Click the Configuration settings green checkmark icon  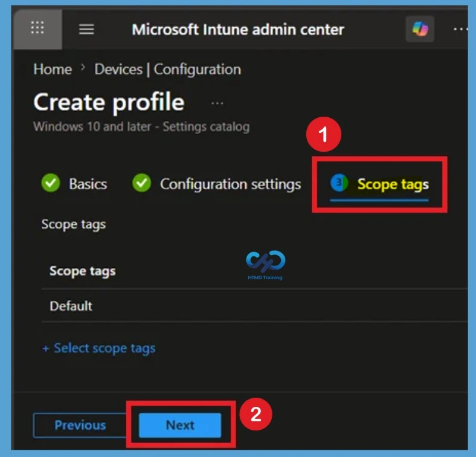coord(141,183)
